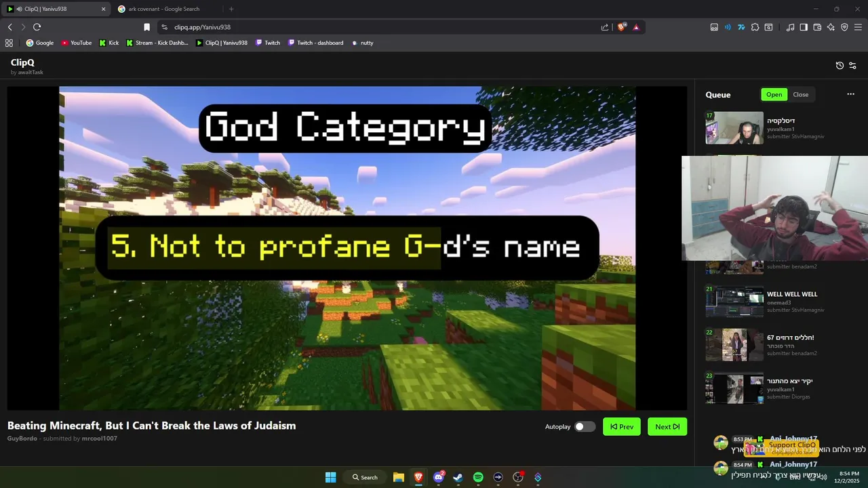The width and height of the screenshot is (868, 488).
Task: Open the Windows Start menu
Action: pos(330,477)
